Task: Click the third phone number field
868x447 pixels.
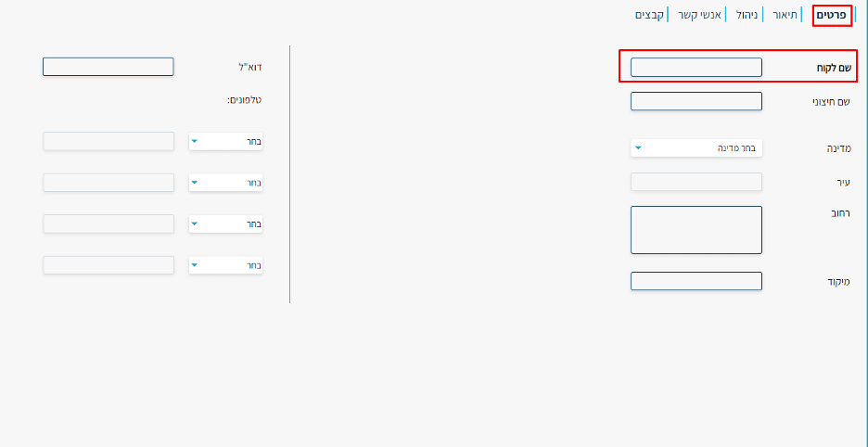Action: (x=108, y=223)
